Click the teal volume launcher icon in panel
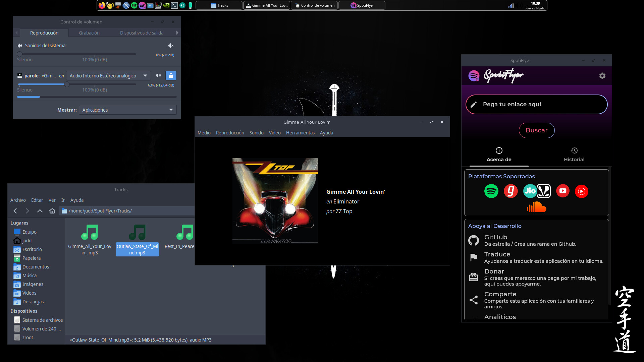This screenshot has height=362, width=644. (182, 5)
